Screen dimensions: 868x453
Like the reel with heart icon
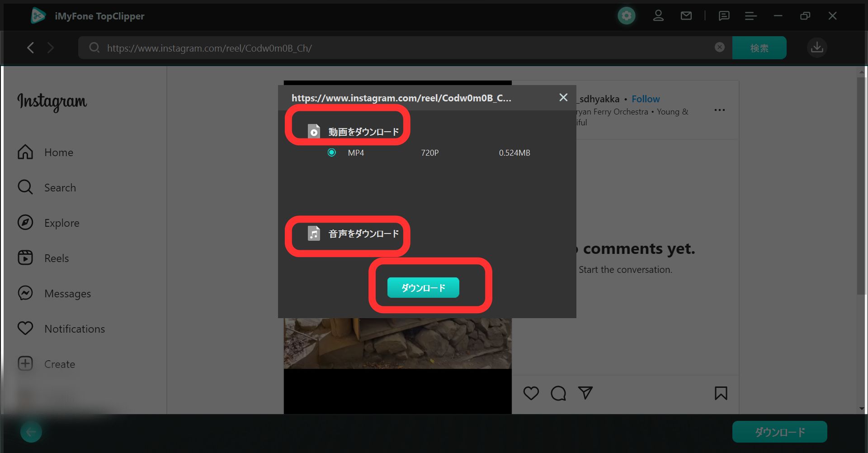click(531, 393)
